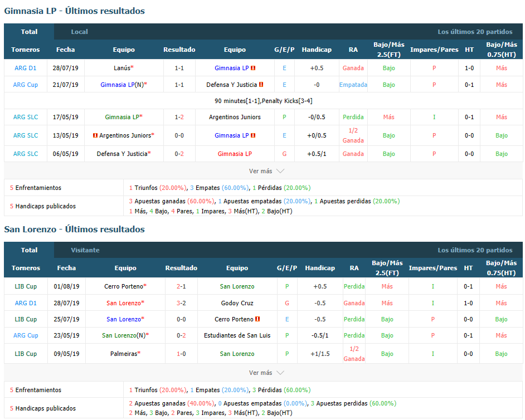This screenshot has width=525, height=420.
Task: Click red card icon beside Gimnasia LP on 28/07/19
Action: pyautogui.click(x=253, y=68)
